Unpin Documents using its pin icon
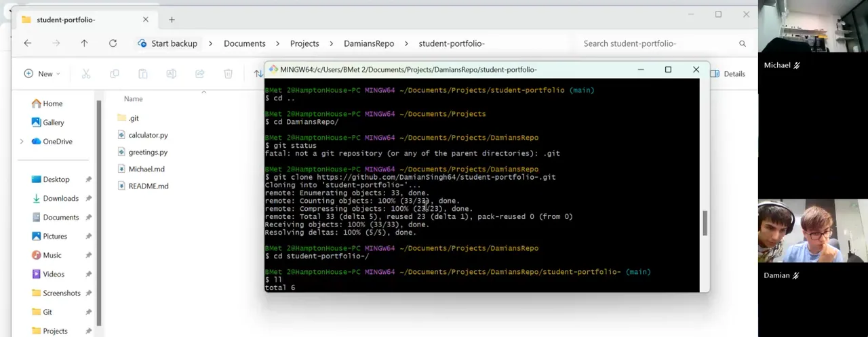The height and width of the screenshot is (337, 868). tap(89, 218)
